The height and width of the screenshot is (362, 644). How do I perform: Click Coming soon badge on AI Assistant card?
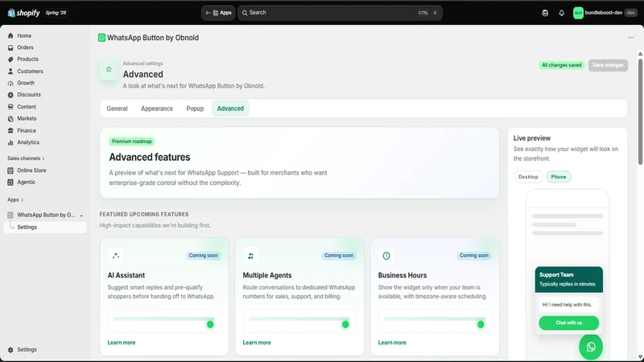point(204,256)
